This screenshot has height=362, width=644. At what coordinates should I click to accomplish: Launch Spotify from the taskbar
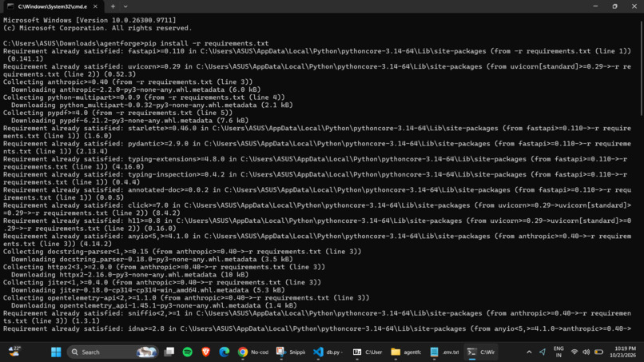tap(188, 352)
